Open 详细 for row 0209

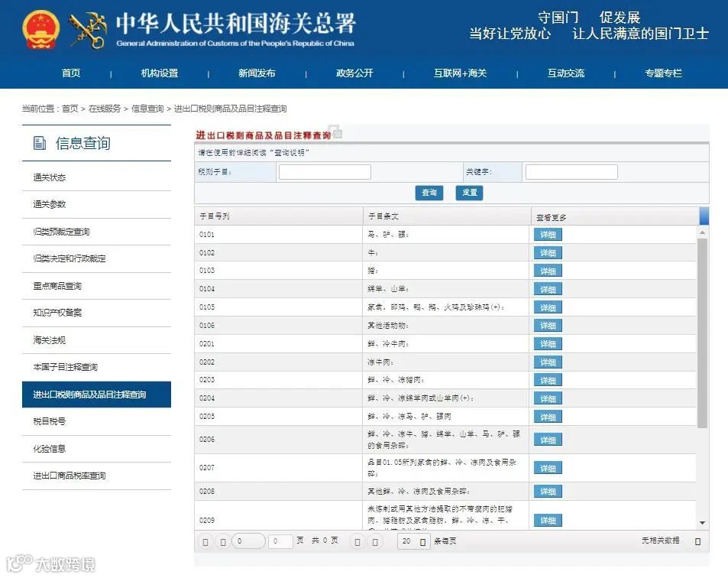point(548,521)
